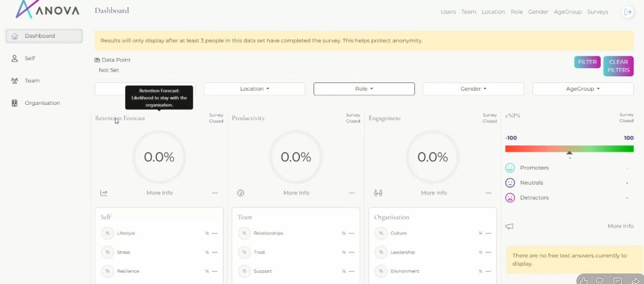Image resolution: width=644 pixels, height=284 pixels.
Task: Open the Dashboard sidebar home icon
Action: (x=14, y=36)
